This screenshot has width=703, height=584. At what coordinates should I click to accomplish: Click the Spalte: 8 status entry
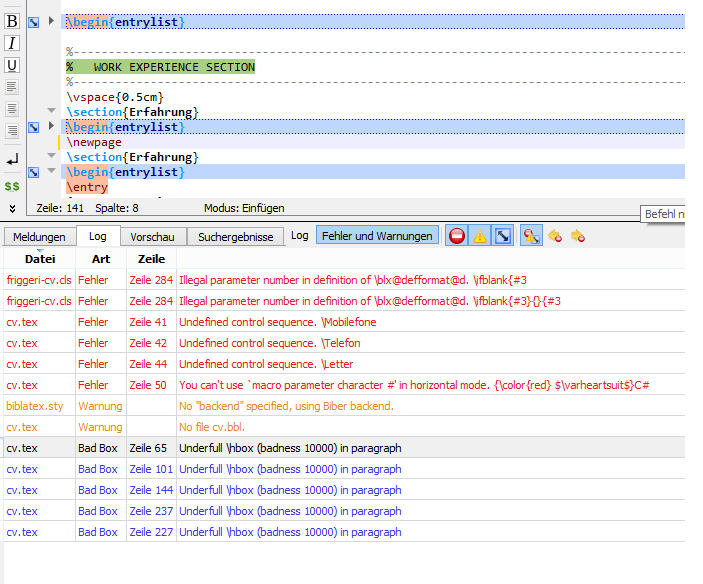pos(117,208)
